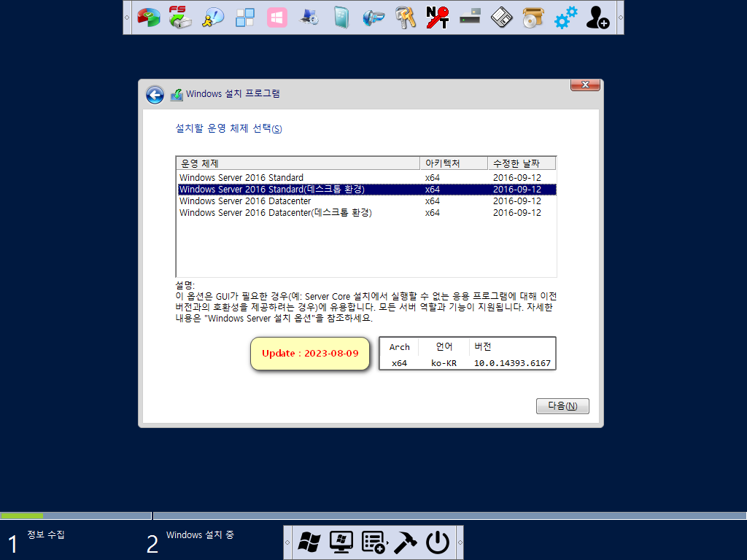Open the gold and silver keys icon
Viewport: 747px width, 560px height.
pyautogui.click(x=406, y=17)
